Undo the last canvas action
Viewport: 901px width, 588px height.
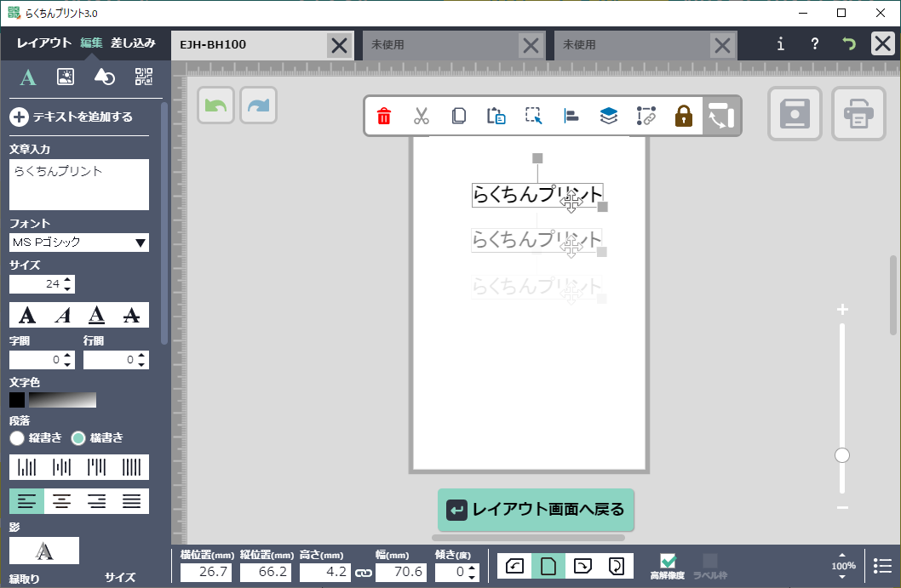pyautogui.click(x=215, y=106)
